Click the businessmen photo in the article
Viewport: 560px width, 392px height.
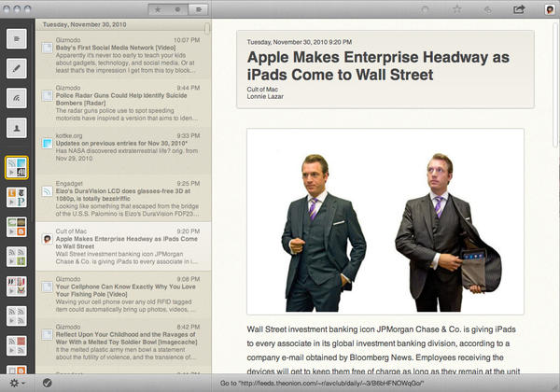pyautogui.click(x=385, y=220)
